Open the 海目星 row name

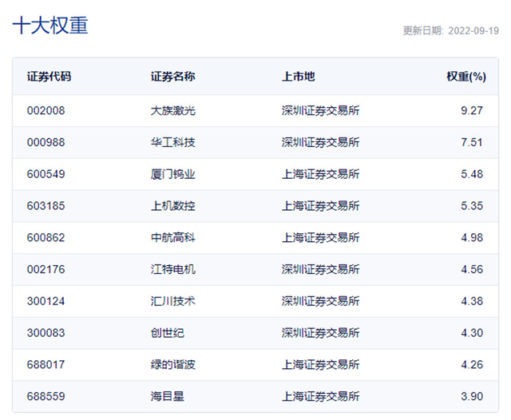167,397
